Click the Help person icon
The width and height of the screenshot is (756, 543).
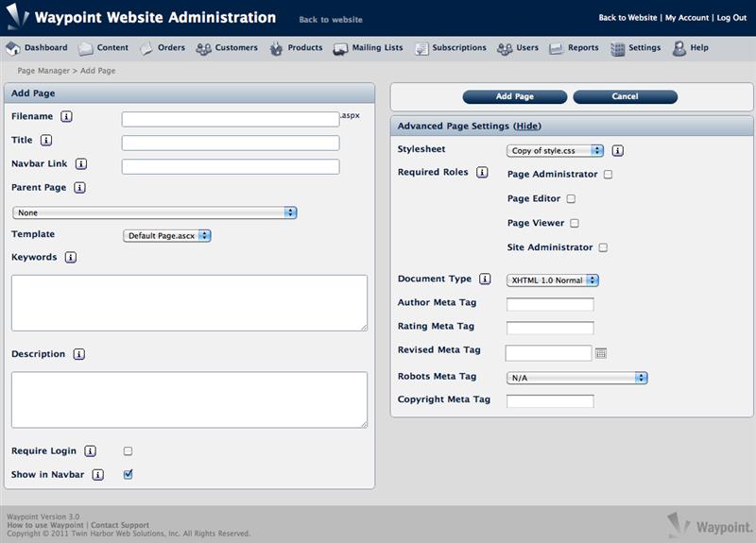pyautogui.click(x=679, y=48)
